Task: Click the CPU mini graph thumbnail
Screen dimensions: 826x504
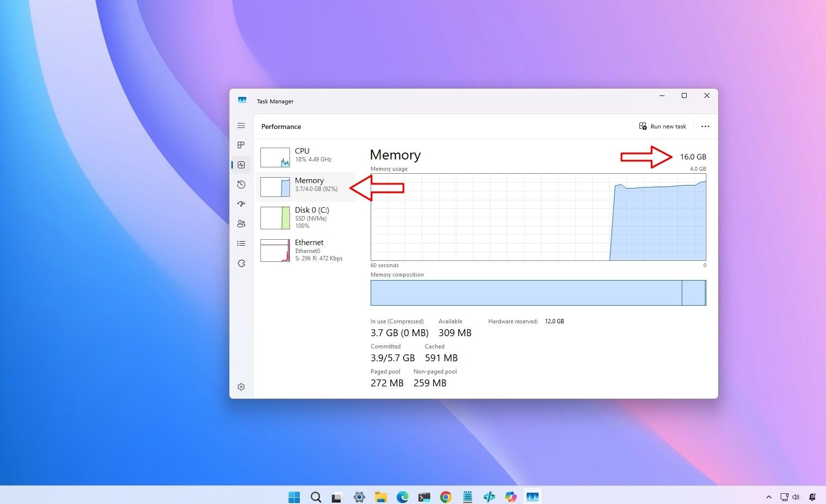Action: coord(275,157)
